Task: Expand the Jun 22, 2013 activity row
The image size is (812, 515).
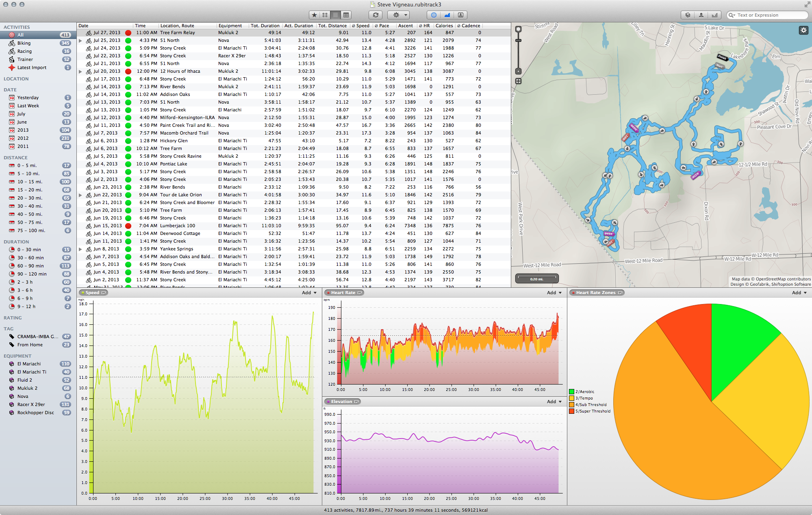Action: (80, 195)
